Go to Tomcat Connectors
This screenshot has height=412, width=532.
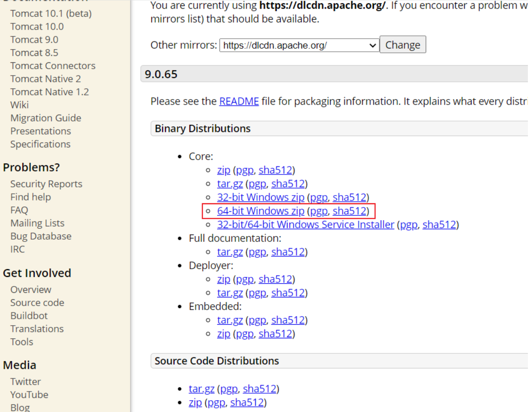click(53, 65)
